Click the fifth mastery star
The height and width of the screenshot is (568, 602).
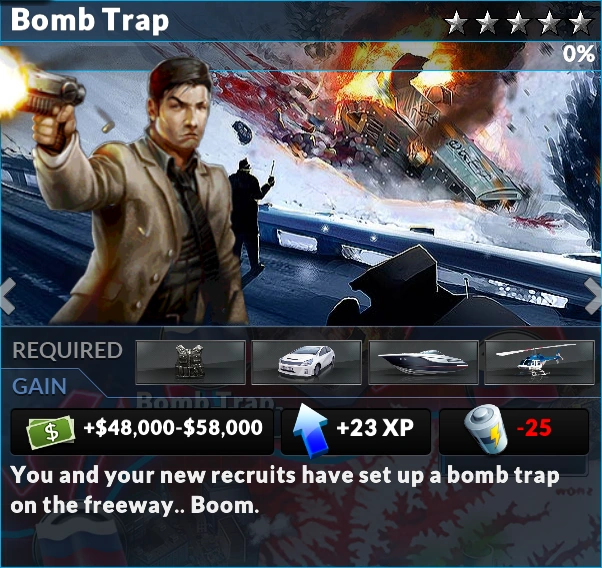pyautogui.click(x=580, y=22)
